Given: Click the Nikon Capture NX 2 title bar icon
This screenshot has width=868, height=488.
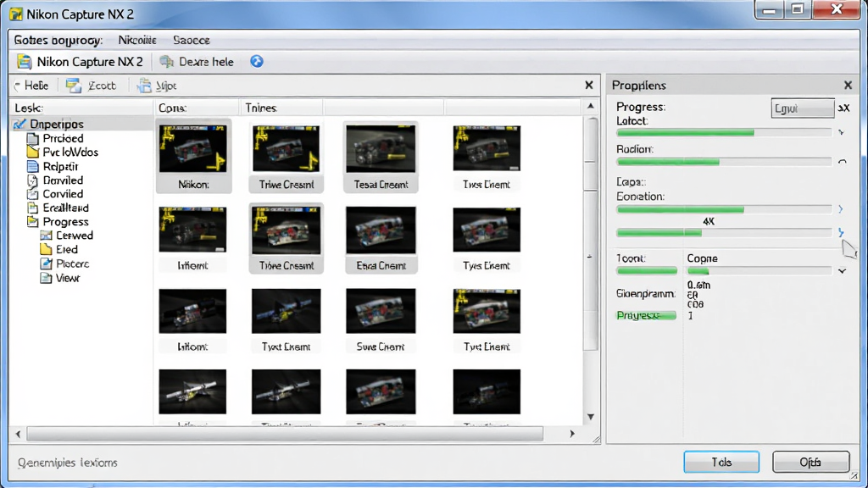Looking at the screenshot, I should pyautogui.click(x=16, y=14).
